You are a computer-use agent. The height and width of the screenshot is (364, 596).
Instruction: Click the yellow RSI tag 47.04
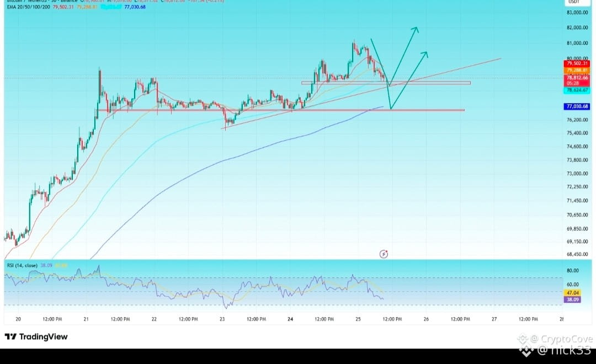(x=572, y=293)
